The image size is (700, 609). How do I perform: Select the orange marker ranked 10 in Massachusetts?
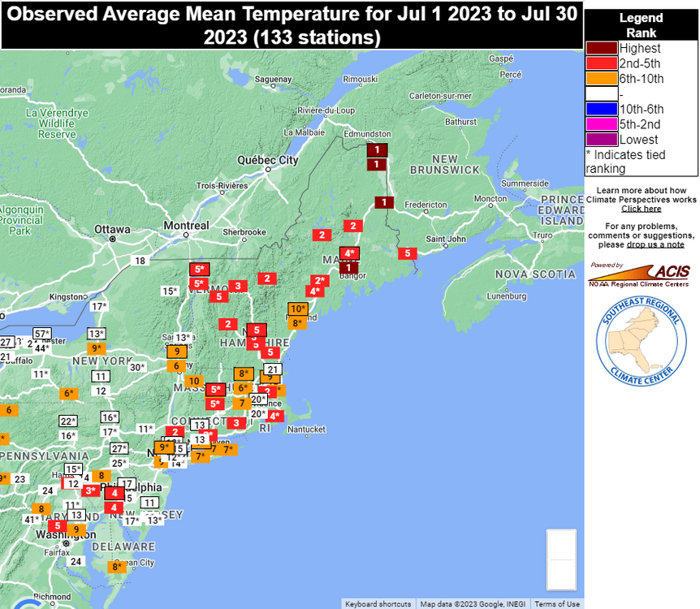[x=194, y=381]
